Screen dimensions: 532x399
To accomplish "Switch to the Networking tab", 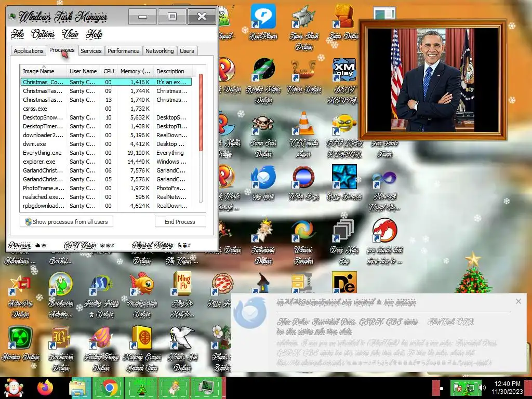I will pyautogui.click(x=159, y=51).
